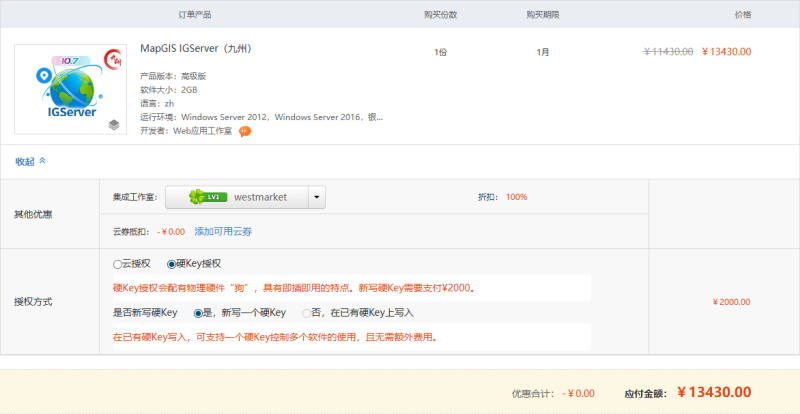
Task: Click the MapGIS IGServer（九州） product title
Action: (195, 50)
